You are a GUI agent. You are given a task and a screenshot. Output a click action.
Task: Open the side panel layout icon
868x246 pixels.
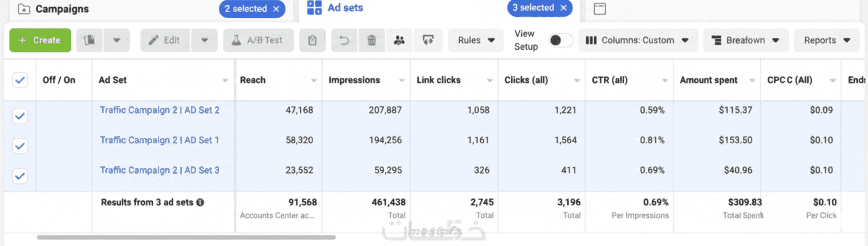click(x=600, y=9)
